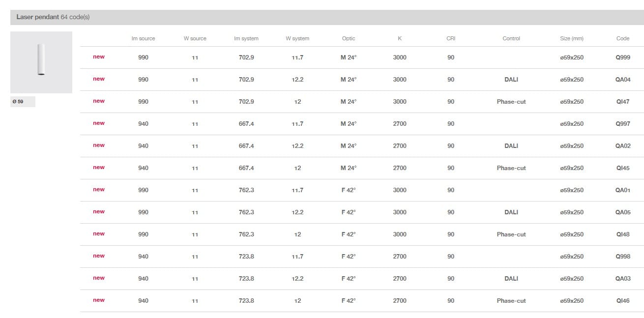
Task: Click the lm system column header
Action: point(246,38)
